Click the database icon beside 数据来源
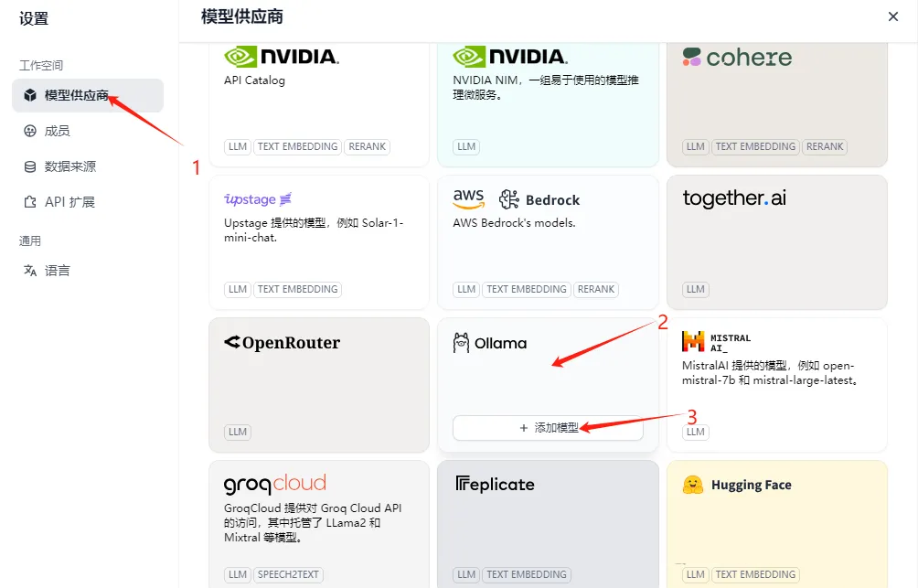This screenshot has height=588, width=918. [30, 167]
